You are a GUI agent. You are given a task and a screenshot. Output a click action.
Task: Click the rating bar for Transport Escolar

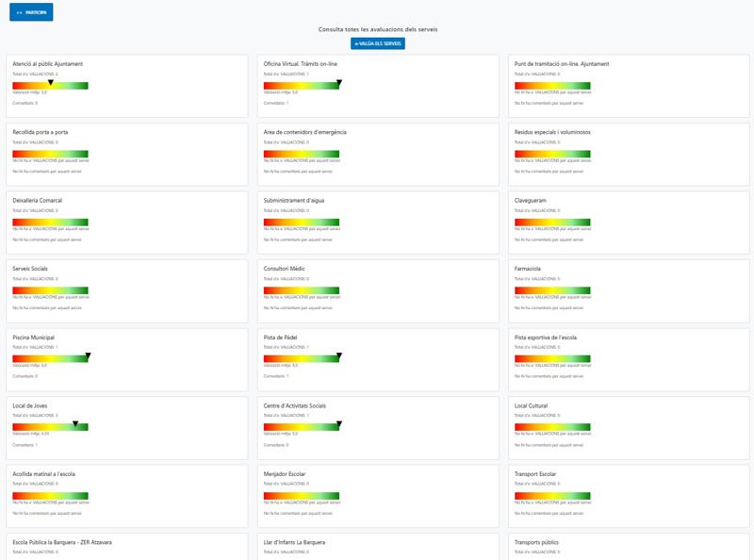pyautogui.click(x=552, y=496)
